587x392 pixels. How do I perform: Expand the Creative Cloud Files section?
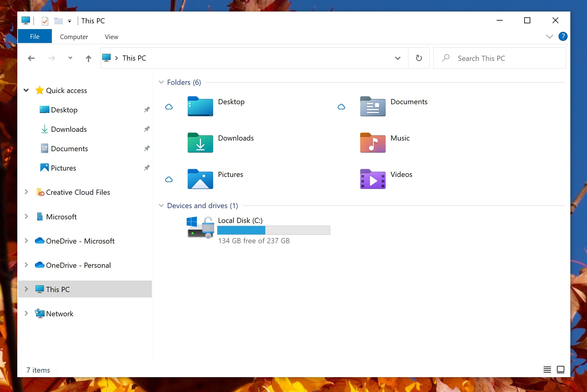[x=26, y=192]
